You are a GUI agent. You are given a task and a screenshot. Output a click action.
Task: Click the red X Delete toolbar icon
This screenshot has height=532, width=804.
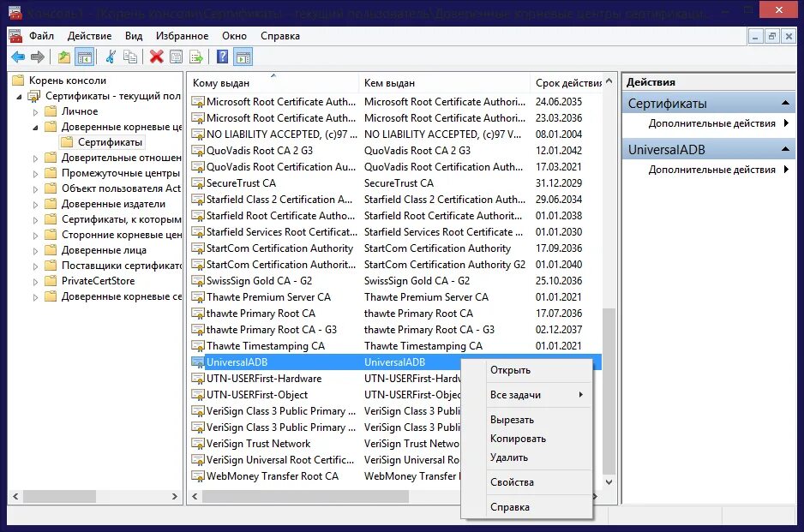156,57
